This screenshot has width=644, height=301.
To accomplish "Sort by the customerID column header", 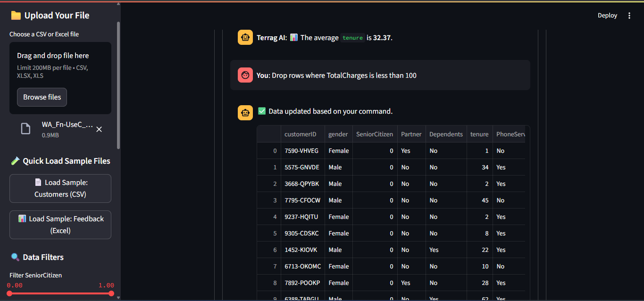I will tap(301, 134).
